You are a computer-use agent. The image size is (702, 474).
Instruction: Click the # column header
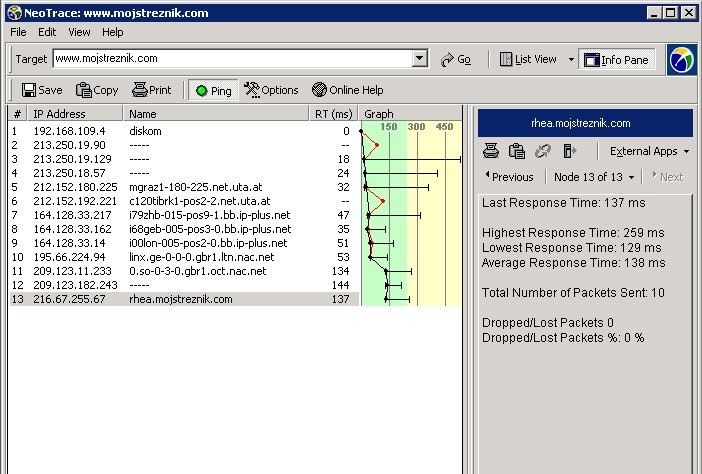click(x=17, y=114)
